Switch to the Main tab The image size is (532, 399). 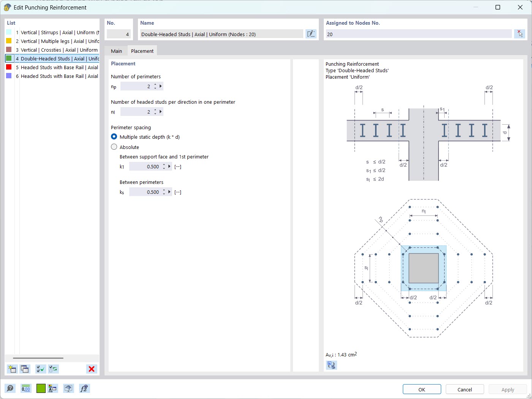point(116,51)
